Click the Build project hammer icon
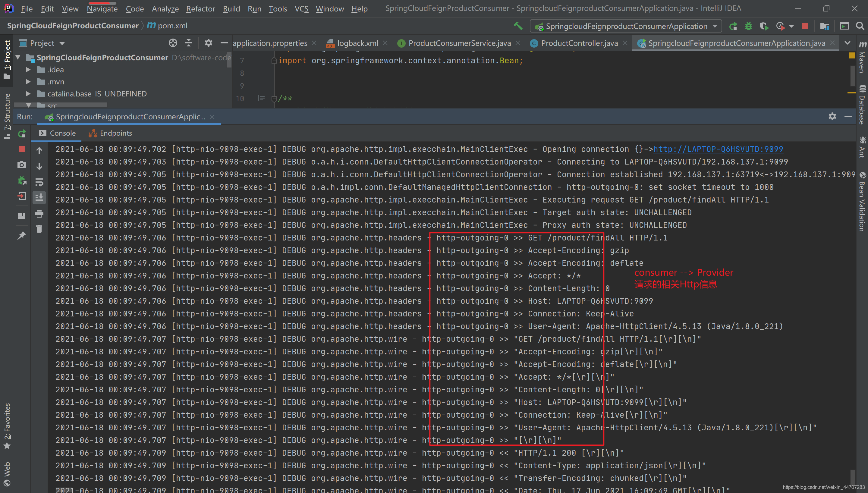Image resolution: width=868 pixels, height=493 pixels. (x=517, y=26)
